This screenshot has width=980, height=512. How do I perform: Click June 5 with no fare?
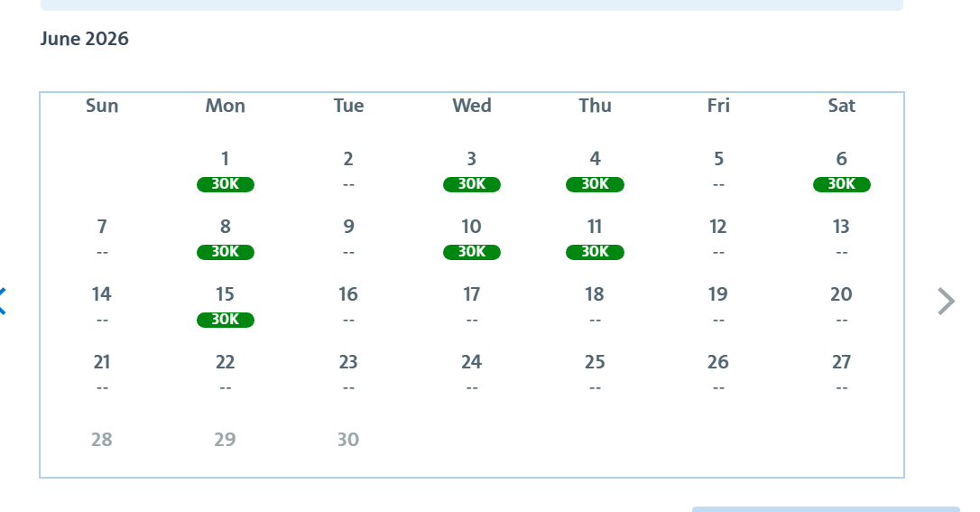coord(718,170)
